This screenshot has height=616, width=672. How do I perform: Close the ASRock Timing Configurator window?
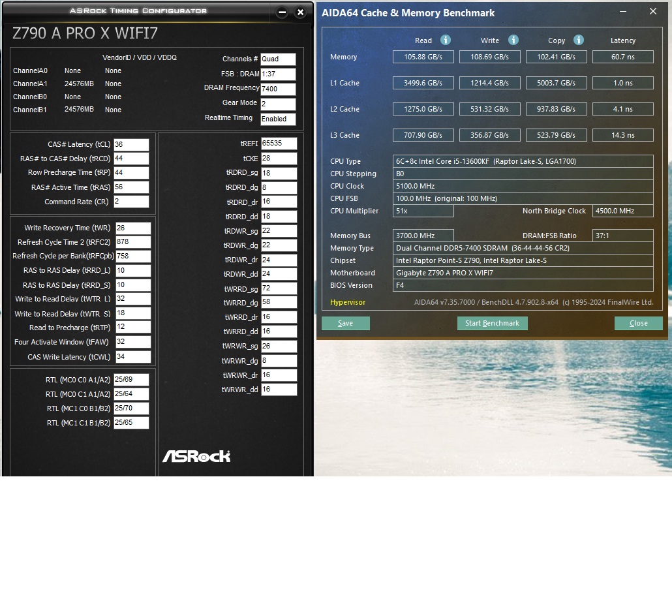(x=300, y=12)
